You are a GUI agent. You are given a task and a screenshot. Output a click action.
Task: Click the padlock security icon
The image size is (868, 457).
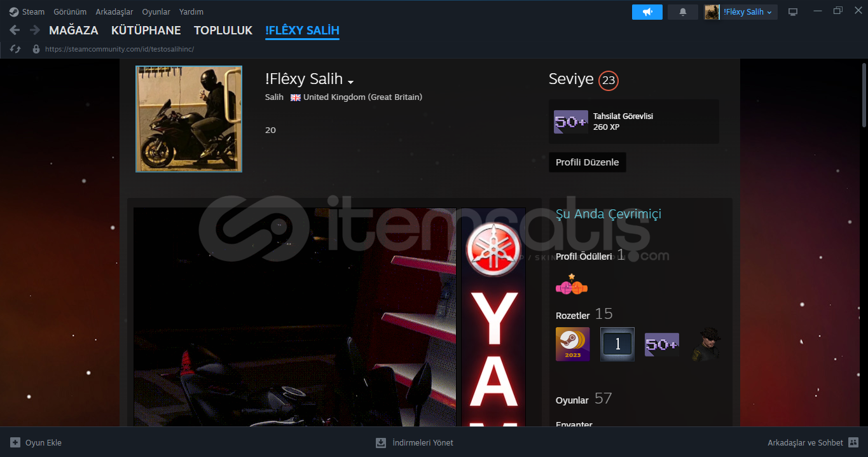36,49
